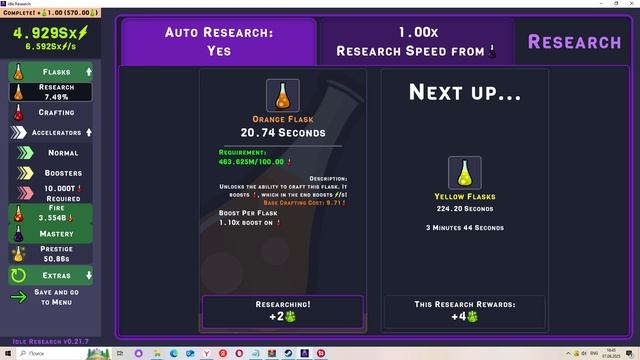Click the fire flask icon beside Fire
The image size is (640, 360).
[x=18, y=214]
